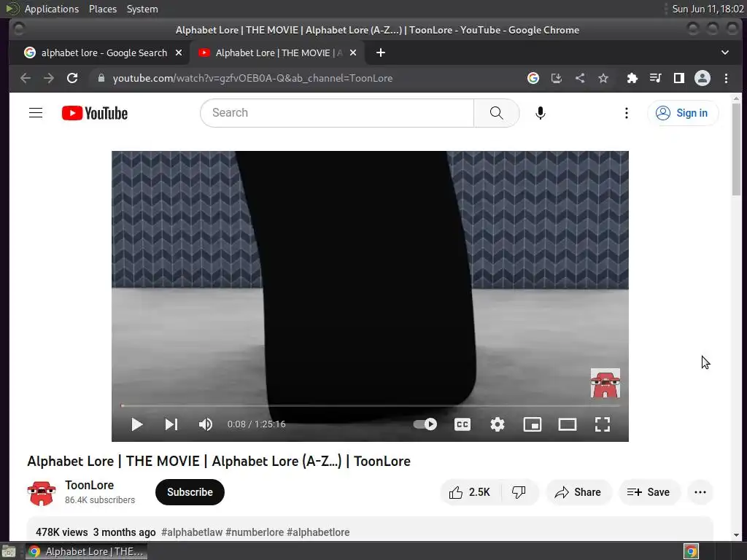
Task: Share this page icon
Action: [580, 78]
